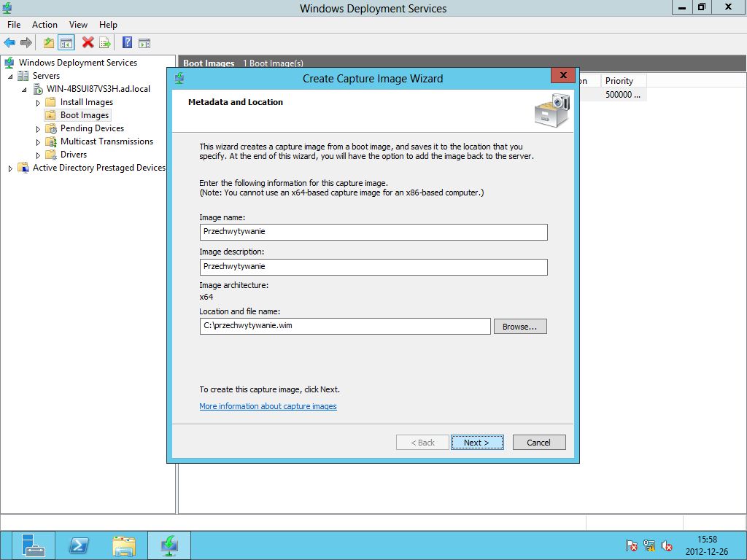
Task: Expand the Drivers node
Action: pyautogui.click(x=38, y=155)
